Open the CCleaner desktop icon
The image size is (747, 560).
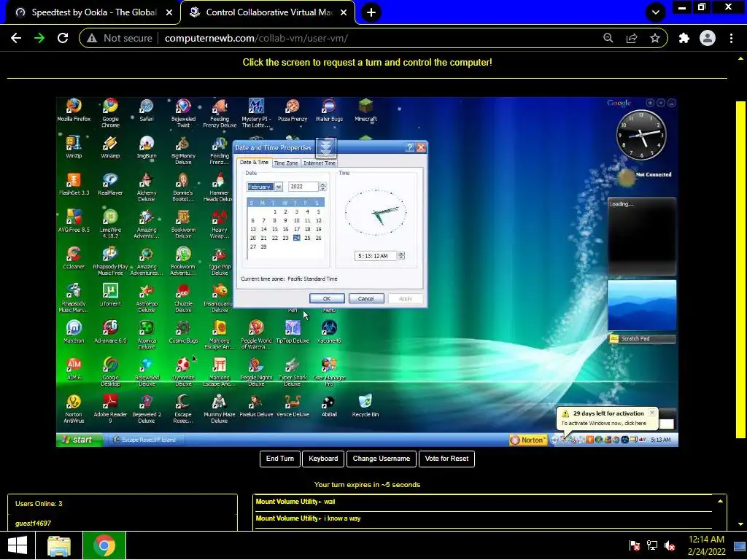tap(74, 257)
